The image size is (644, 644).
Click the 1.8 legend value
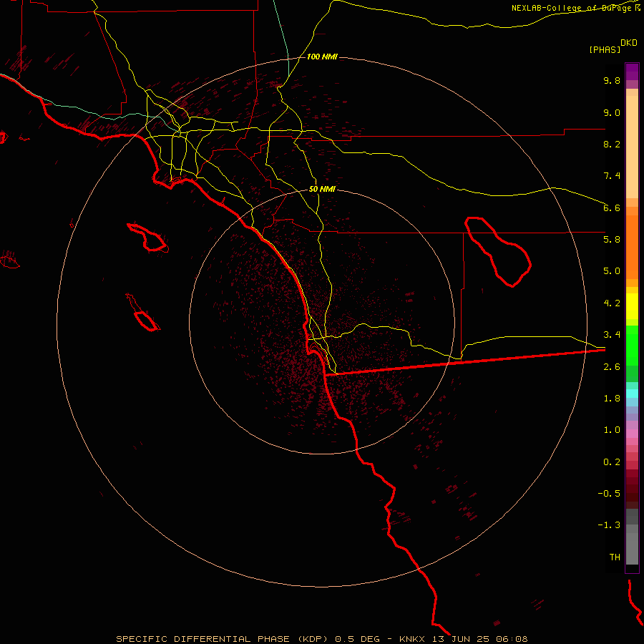[x=612, y=399]
